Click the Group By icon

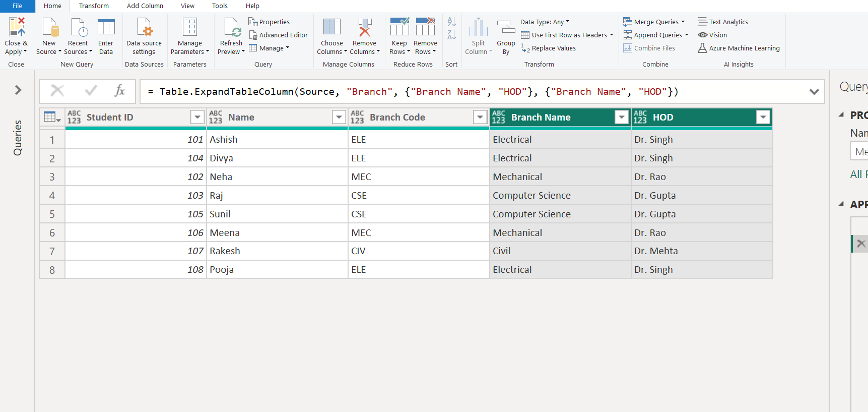pyautogui.click(x=506, y=27)
